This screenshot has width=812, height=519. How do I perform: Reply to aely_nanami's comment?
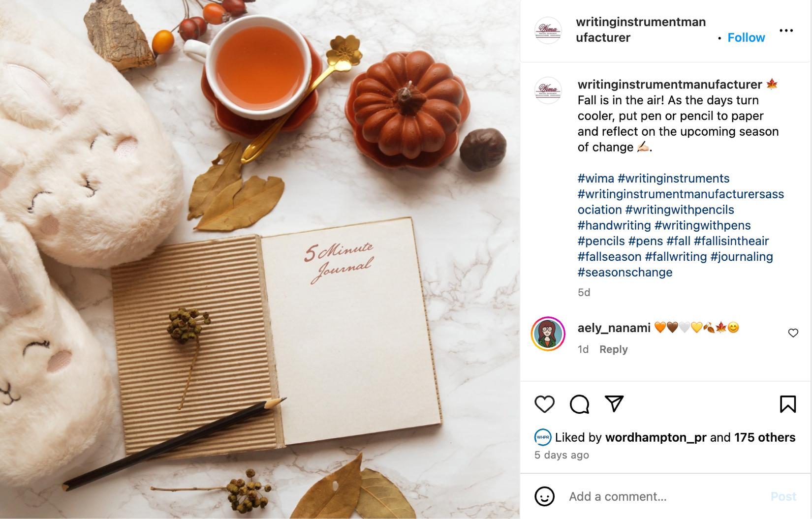pos(613,349)
